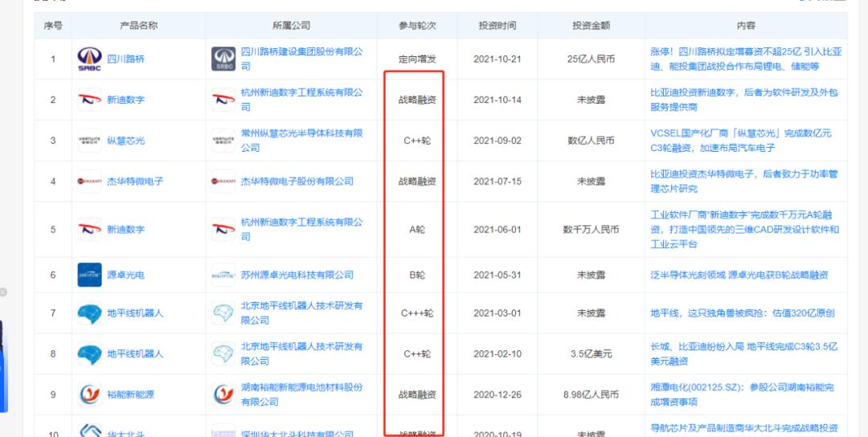Click 北京地平线 company logo in the C+++轮 row
The width and height of the screenshot is (868, 437).
click(223, 313)
